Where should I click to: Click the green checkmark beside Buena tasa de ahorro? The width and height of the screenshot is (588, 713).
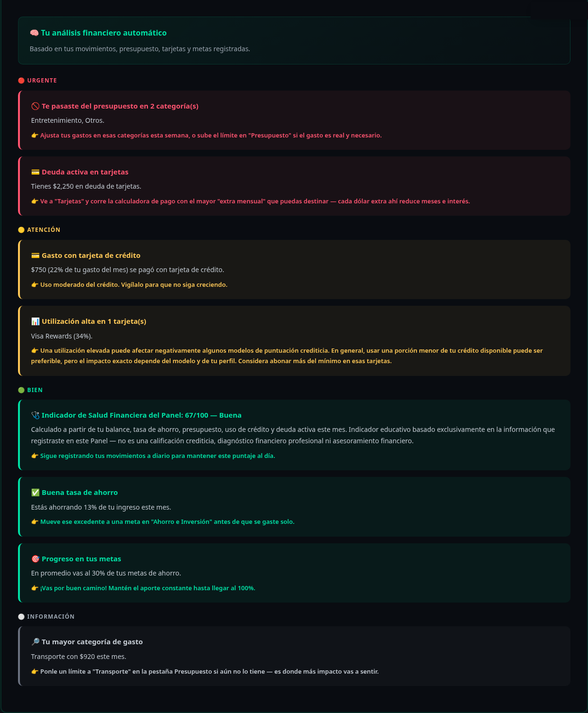pyautogui.click(x=36, y=493)
